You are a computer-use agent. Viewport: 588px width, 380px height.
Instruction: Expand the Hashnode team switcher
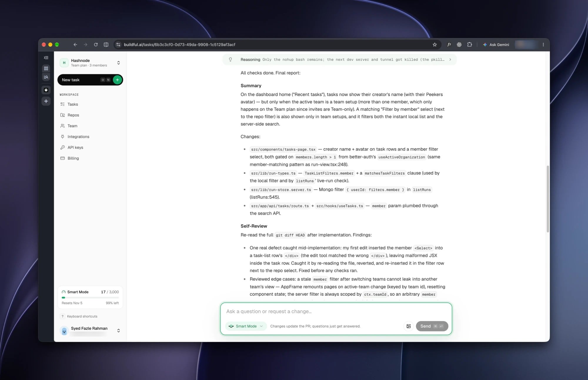(118, 63)
